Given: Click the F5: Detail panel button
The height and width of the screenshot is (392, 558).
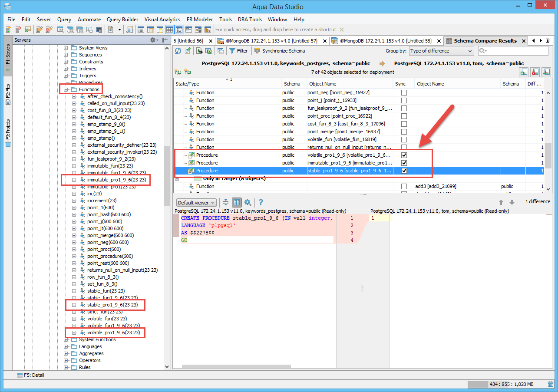Looking at the screenshot, I should tap(30, 375).
